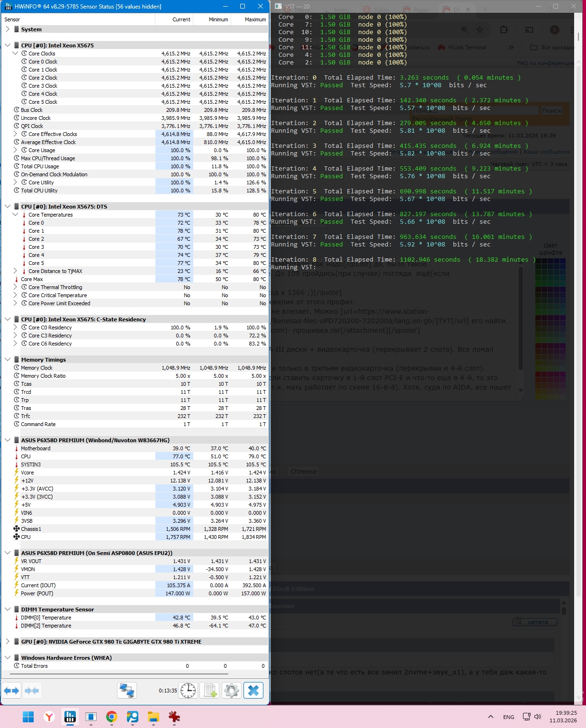The image size is (586, 728).
Task: Open the Windows Start menu
Action: 28,717
